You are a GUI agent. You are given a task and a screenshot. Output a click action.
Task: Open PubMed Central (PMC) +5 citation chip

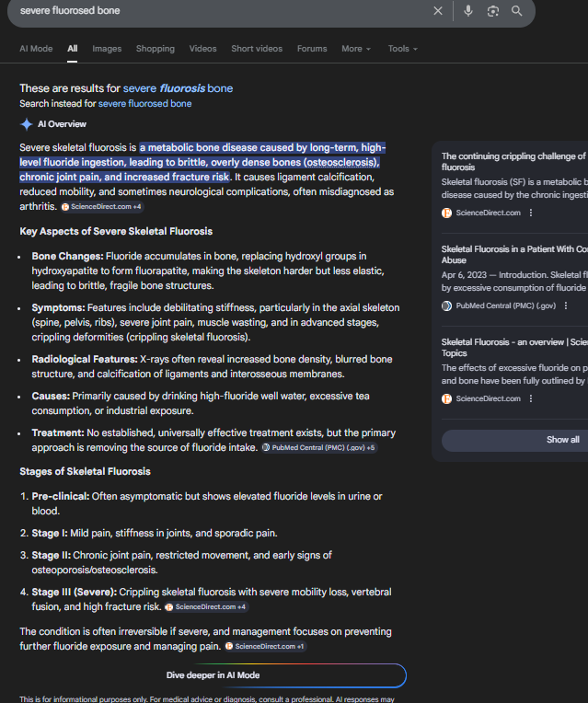pos(319,447)
